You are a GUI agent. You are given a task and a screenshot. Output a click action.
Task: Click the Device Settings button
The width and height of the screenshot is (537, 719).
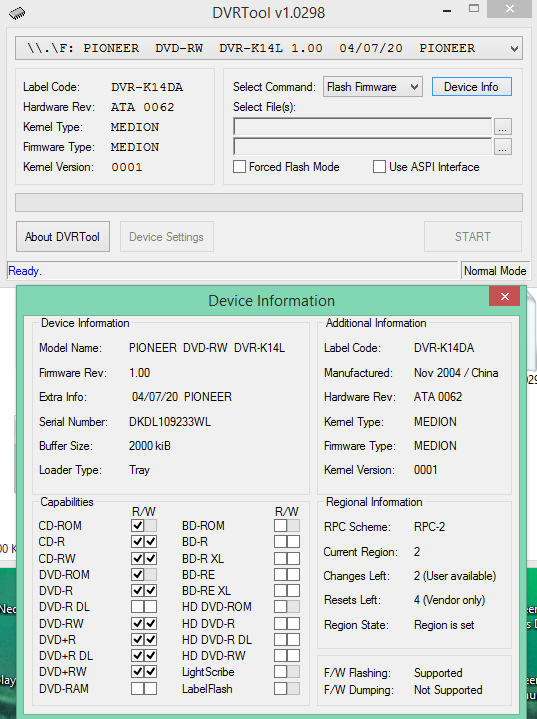click(166, 237)
